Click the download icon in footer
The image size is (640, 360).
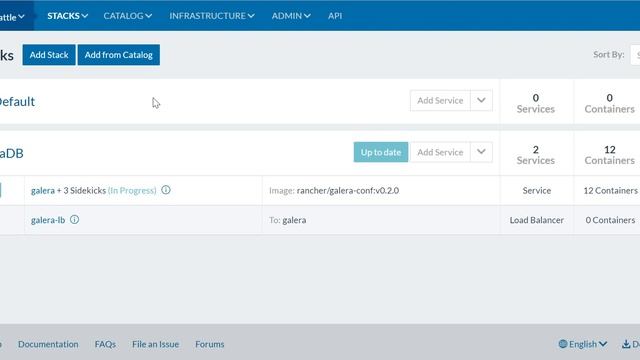tap(626, 344)
